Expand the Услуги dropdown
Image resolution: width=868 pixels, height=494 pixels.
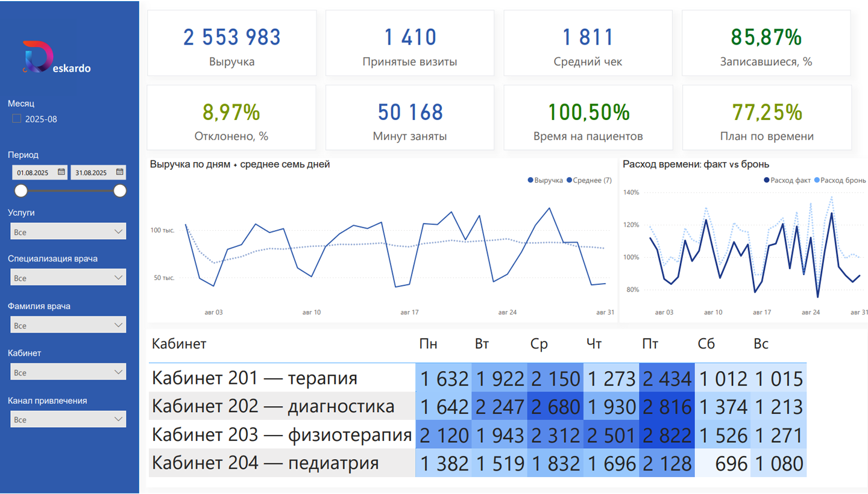click(68, 231)
